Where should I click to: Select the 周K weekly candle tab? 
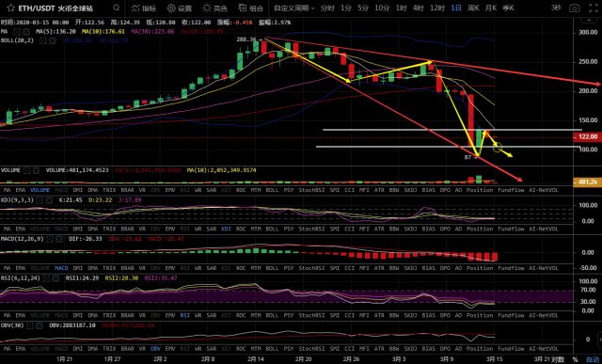(473, 8)
